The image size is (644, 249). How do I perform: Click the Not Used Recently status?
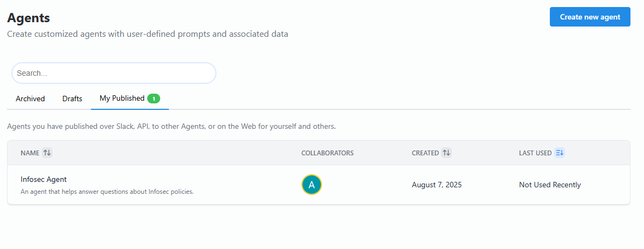pyautogui.click(x=550, y=185)
